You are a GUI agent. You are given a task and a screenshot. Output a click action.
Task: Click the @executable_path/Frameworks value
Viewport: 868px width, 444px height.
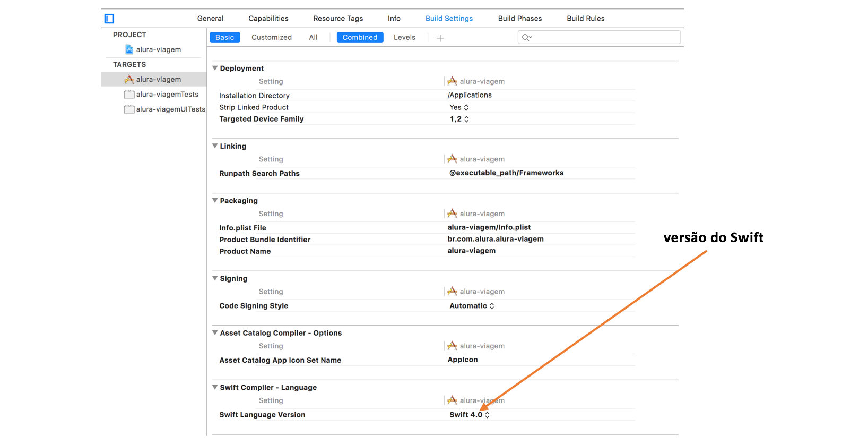click(506, 173)
